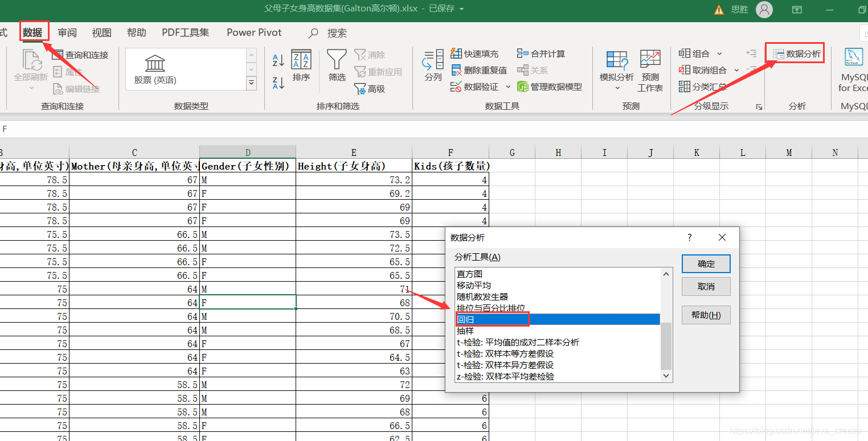868x441 pixels.
Task: Select Regression (回归) in analysis list
Action: click(x=558, y=319)
